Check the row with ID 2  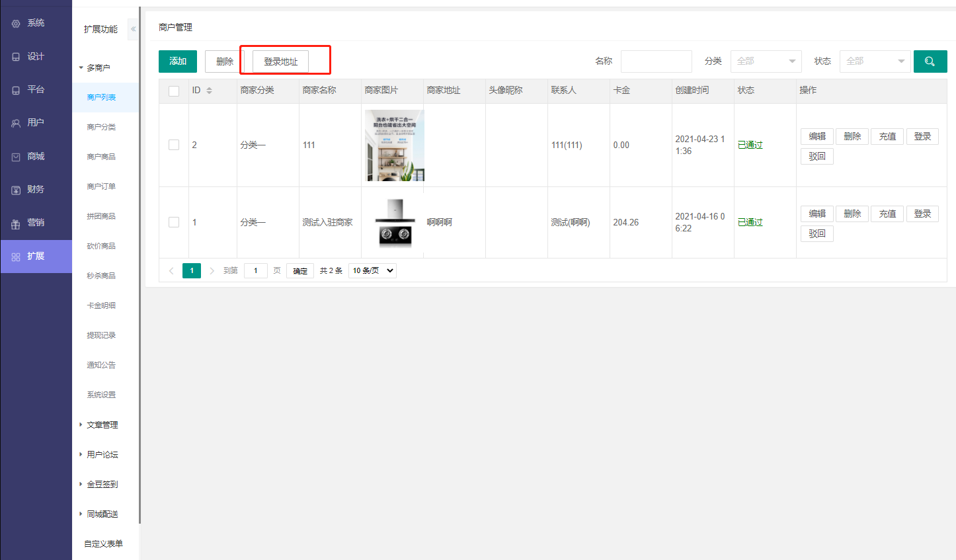pos(174,145)
